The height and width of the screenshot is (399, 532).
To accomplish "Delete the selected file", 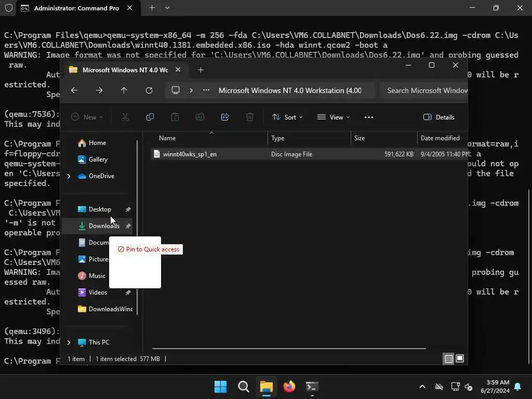I will click(x=250, y=117).
